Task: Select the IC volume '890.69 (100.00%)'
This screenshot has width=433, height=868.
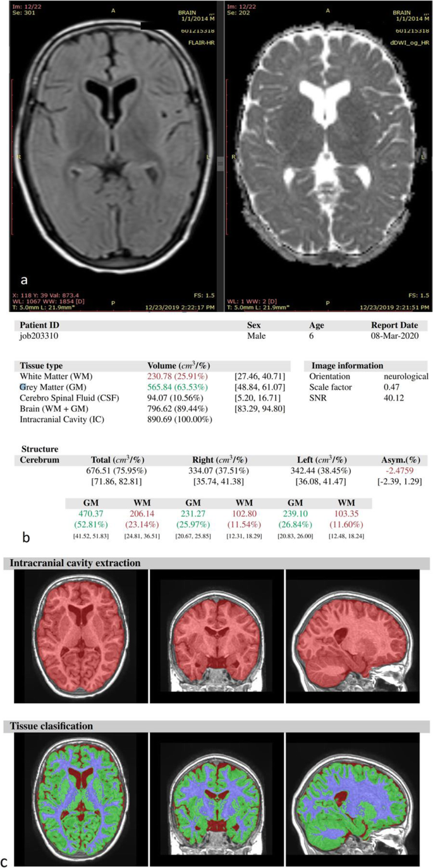Action: (x=181, y=419)
